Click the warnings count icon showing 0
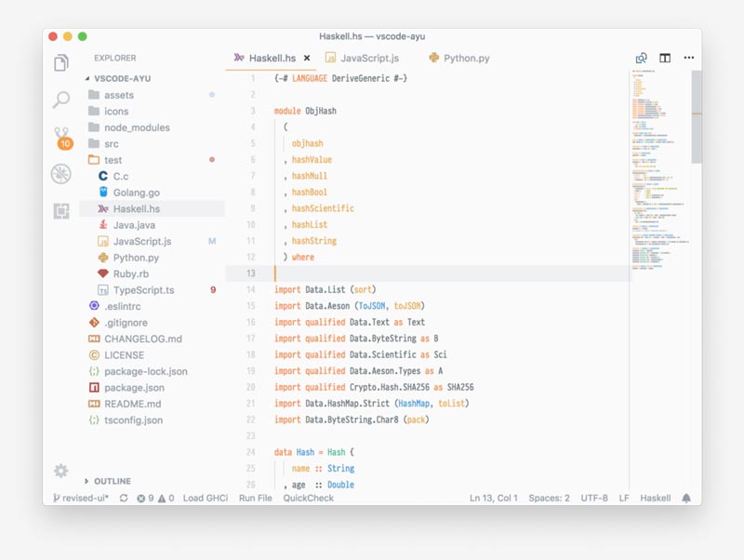This screenshot has height=560, width=744. coord(166,498)
